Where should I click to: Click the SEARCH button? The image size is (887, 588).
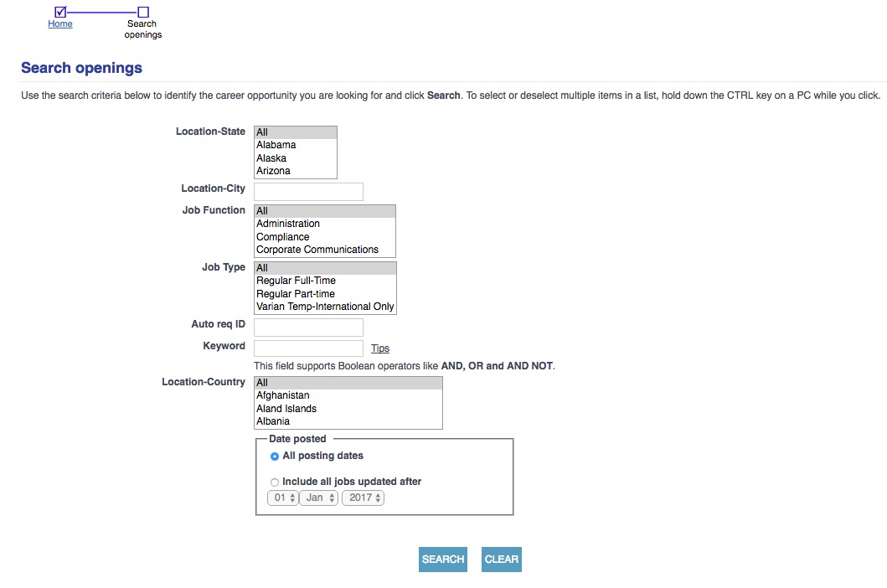click(443, 560)
